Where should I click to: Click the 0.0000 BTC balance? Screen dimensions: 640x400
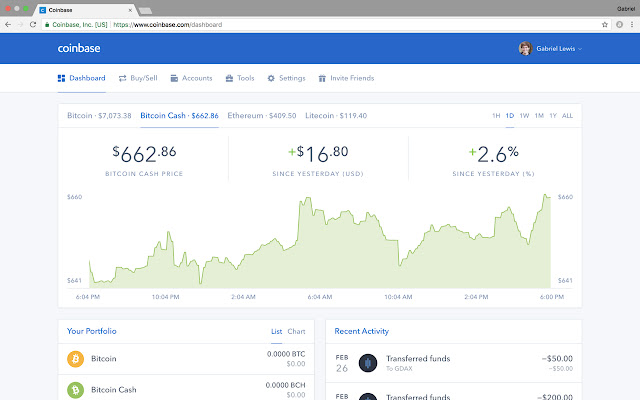coord(286,354)
